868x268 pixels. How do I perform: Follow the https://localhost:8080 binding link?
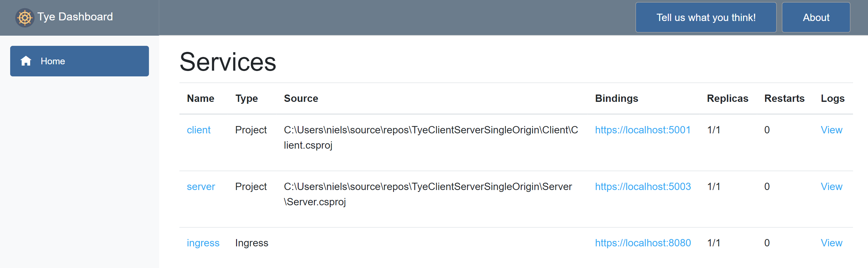pyautogui.click(x=642, y=243)
